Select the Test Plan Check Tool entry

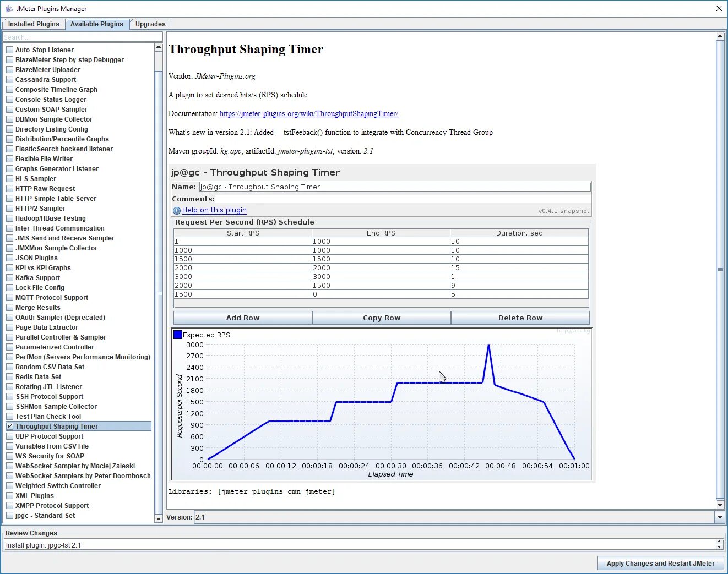tap(48, 417)
